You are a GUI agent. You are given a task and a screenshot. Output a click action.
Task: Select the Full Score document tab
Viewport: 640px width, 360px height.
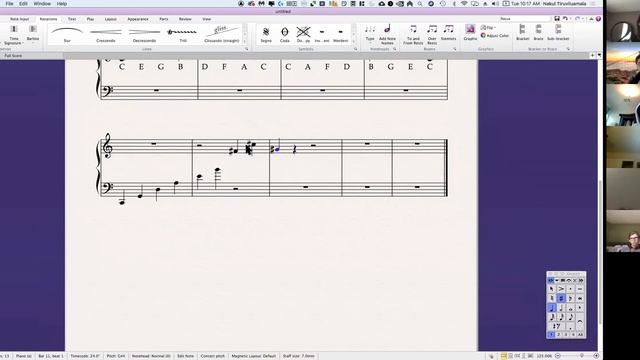point(13,56)
